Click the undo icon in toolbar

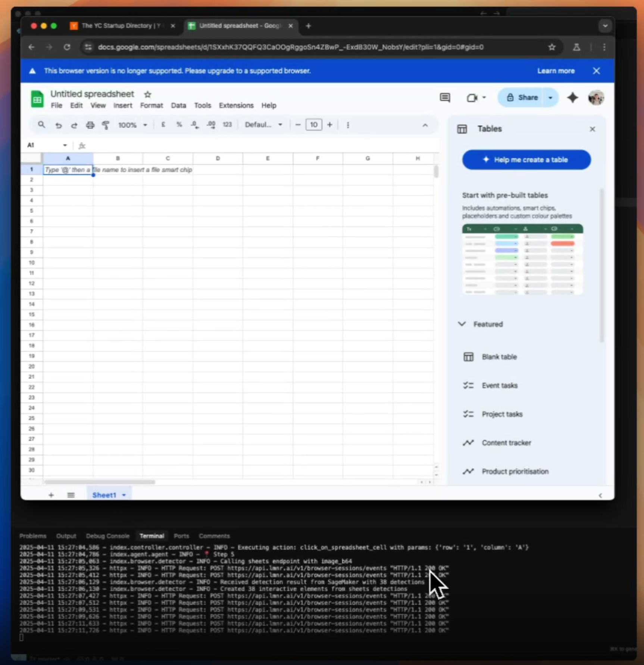point(58,125)
